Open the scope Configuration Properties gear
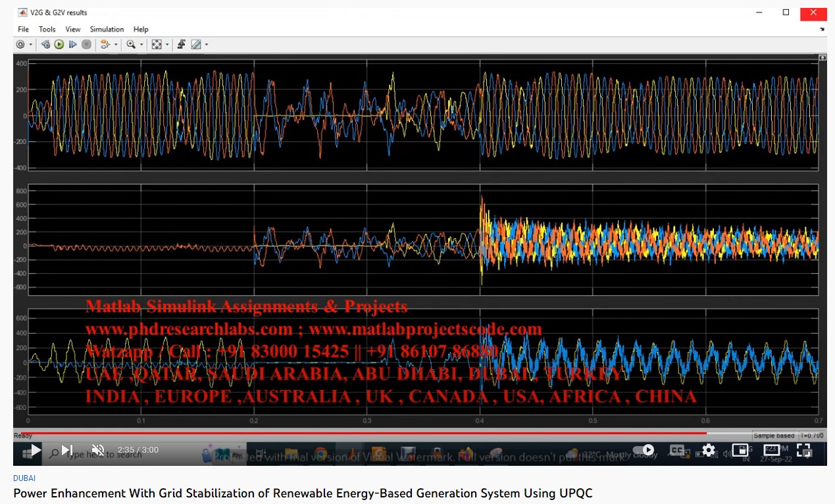The image size is (835, 504). click(x=20, y=45)
